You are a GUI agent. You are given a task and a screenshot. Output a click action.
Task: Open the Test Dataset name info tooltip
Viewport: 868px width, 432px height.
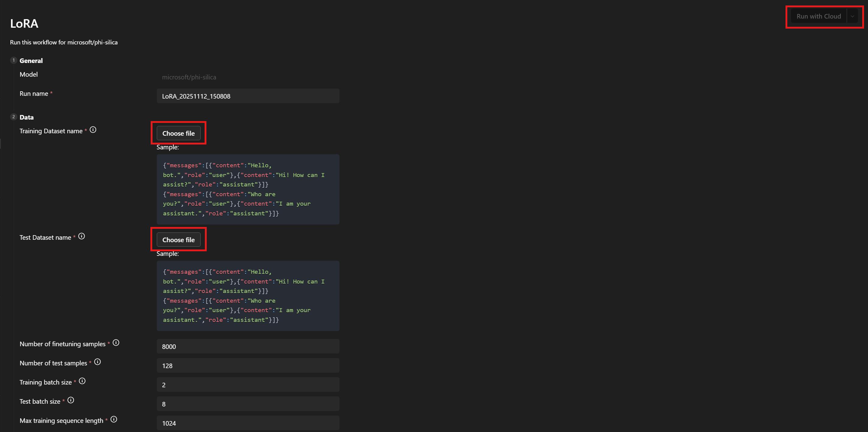click(81, 236)
